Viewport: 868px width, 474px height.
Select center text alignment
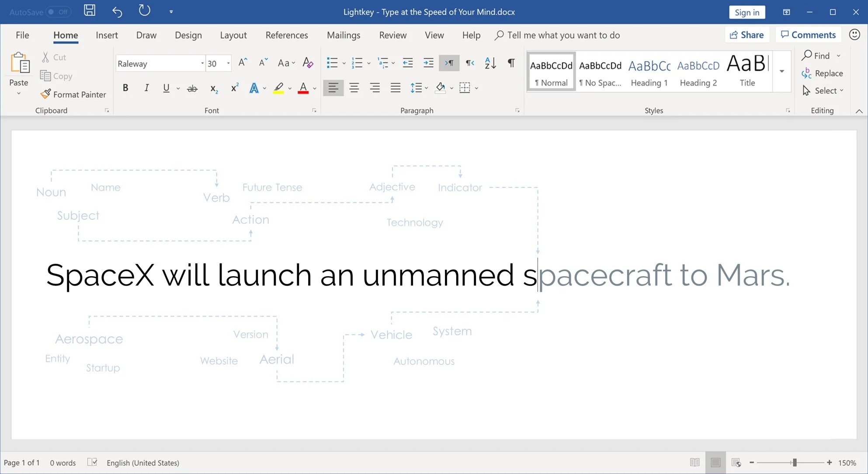pos(354,88)
